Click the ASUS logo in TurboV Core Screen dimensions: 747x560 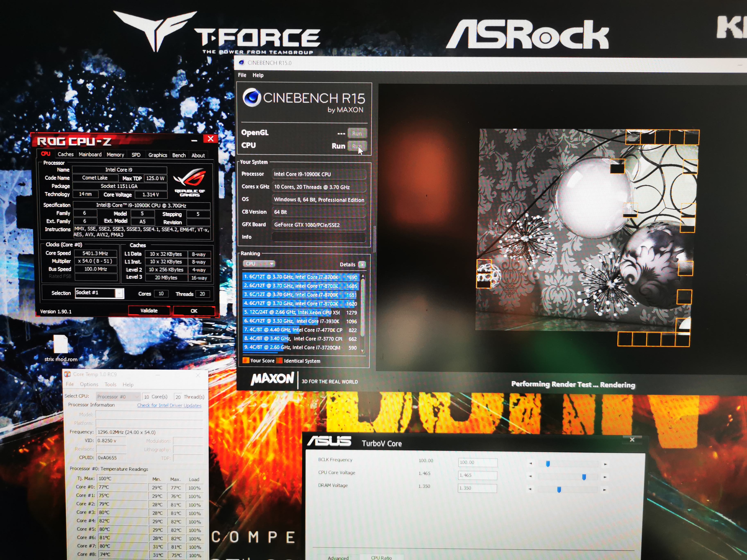click(329, 441)
